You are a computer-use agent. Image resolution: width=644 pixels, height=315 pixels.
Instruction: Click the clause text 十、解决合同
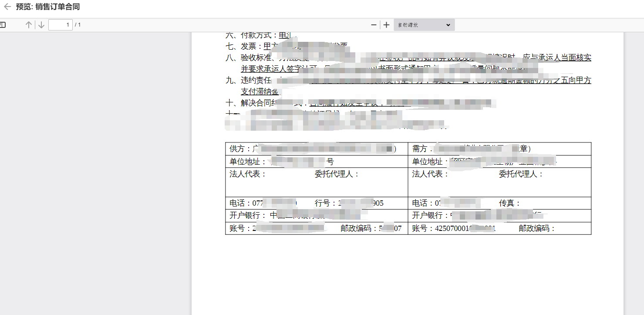click(249, 103)
